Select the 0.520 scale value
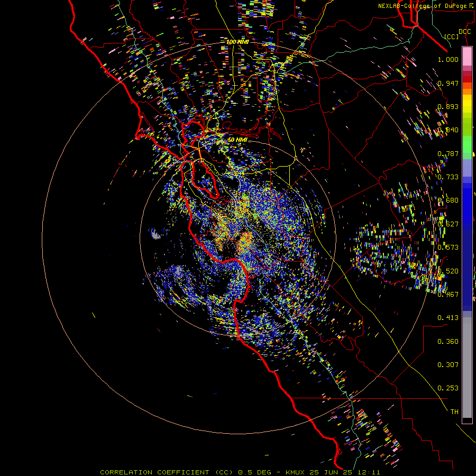Screen dimensions: 476x476 click(x=448, y=271)
